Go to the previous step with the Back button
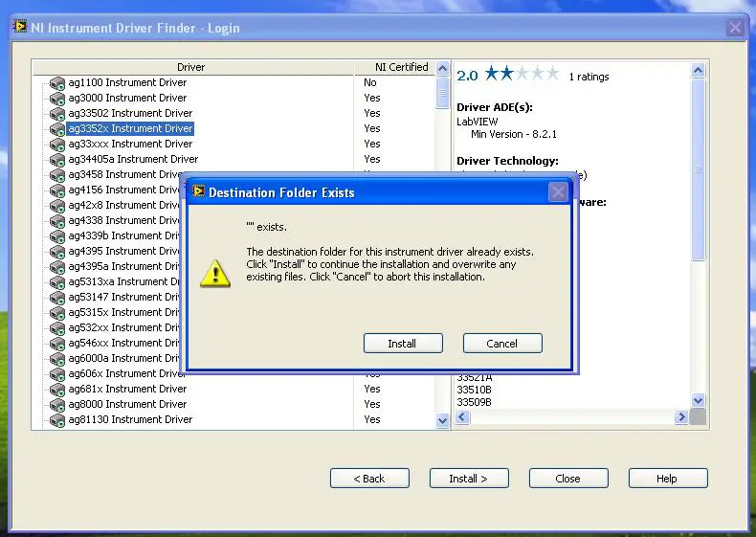The height and width of the screenshot is (537, 756). tap(369, 479)
